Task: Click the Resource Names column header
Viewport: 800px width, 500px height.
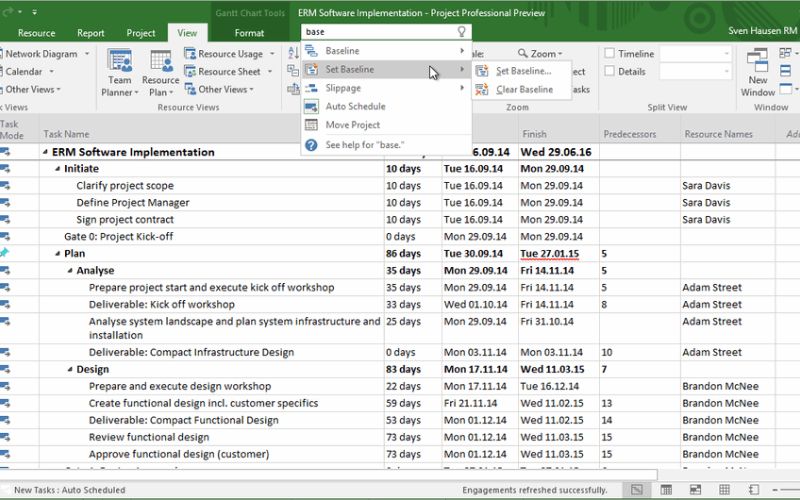Action: [728, 129]
